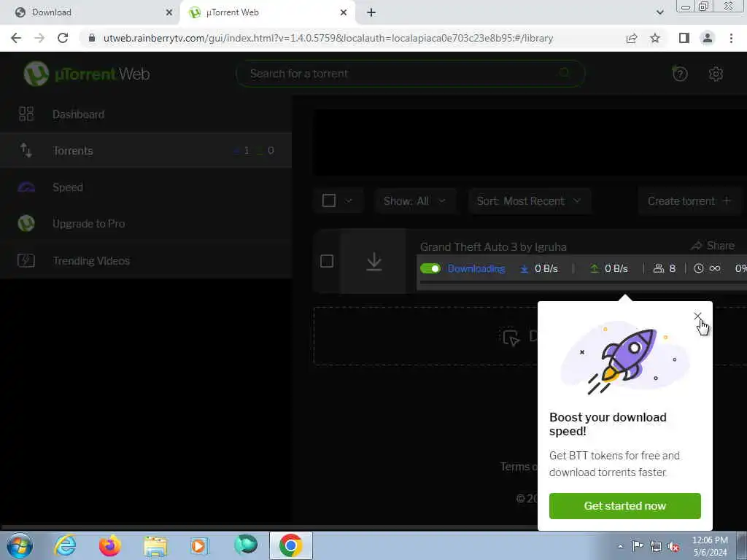Open the Chrome profile avatar
The height and width of the screenshot is (560, 747).
pos(708,38)
